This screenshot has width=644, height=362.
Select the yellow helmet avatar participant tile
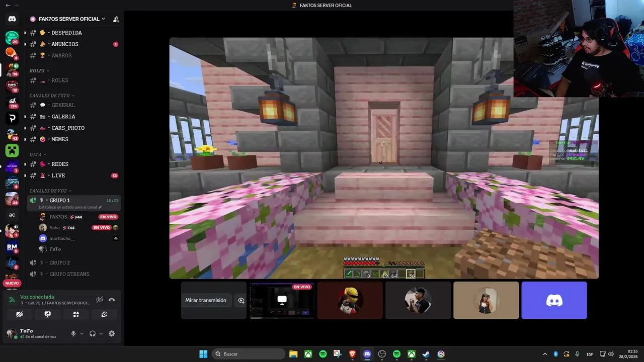pos(350,300)
